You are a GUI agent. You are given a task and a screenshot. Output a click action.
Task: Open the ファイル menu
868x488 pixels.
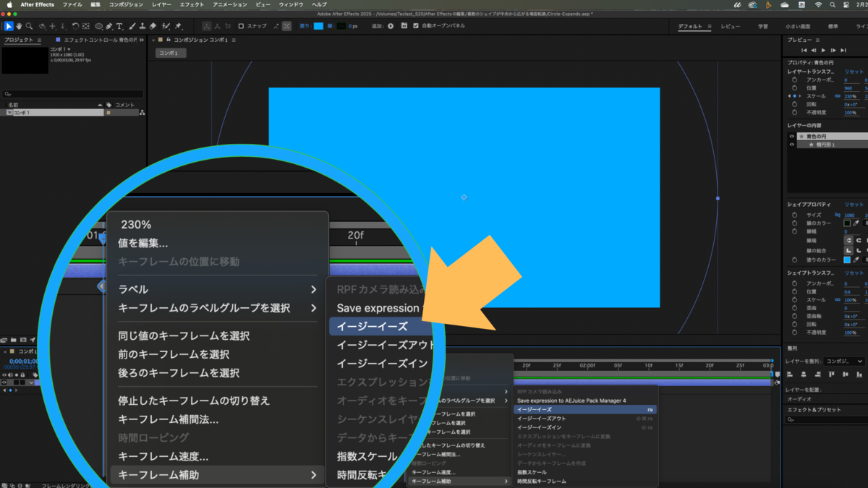(x=72, y=4)
